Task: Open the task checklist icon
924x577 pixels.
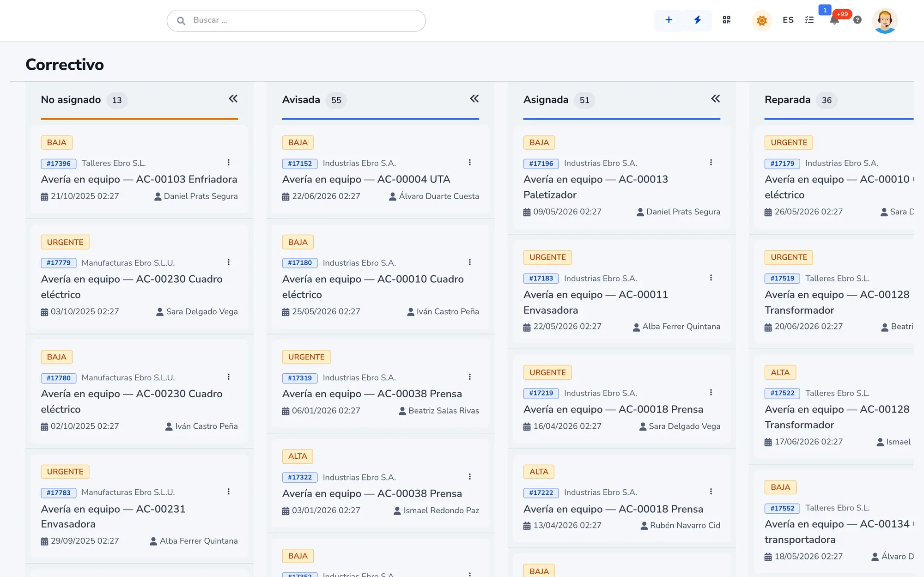Action: pos(809,20)
